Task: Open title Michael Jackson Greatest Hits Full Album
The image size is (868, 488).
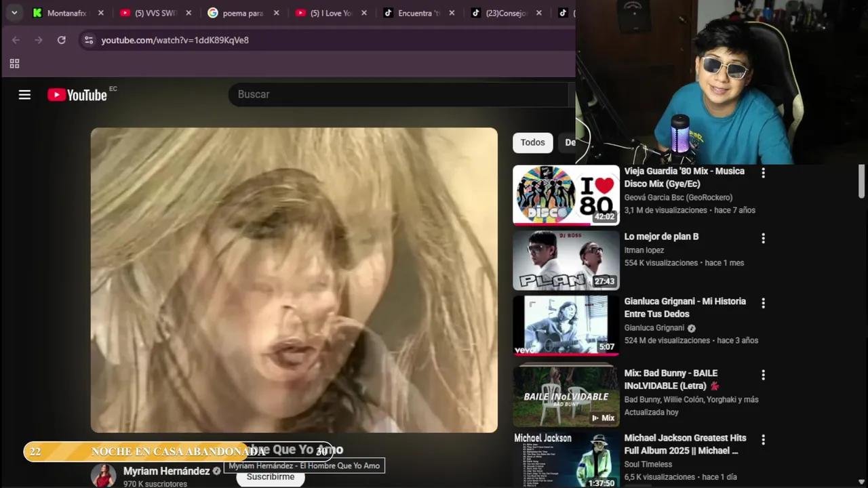Action: (x=685, y=444)
